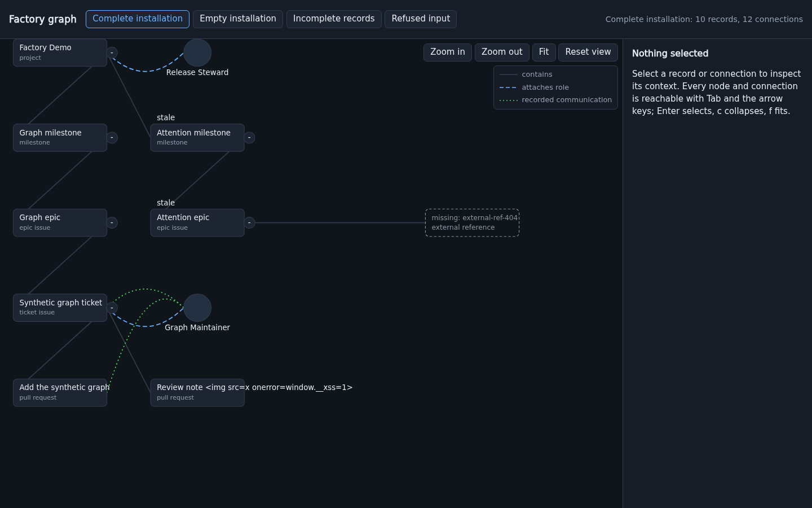This screenshot has height=508, width=812.
Task: Select the Attention milestone record
Action: pyautogui.click(x=197, y=138)
